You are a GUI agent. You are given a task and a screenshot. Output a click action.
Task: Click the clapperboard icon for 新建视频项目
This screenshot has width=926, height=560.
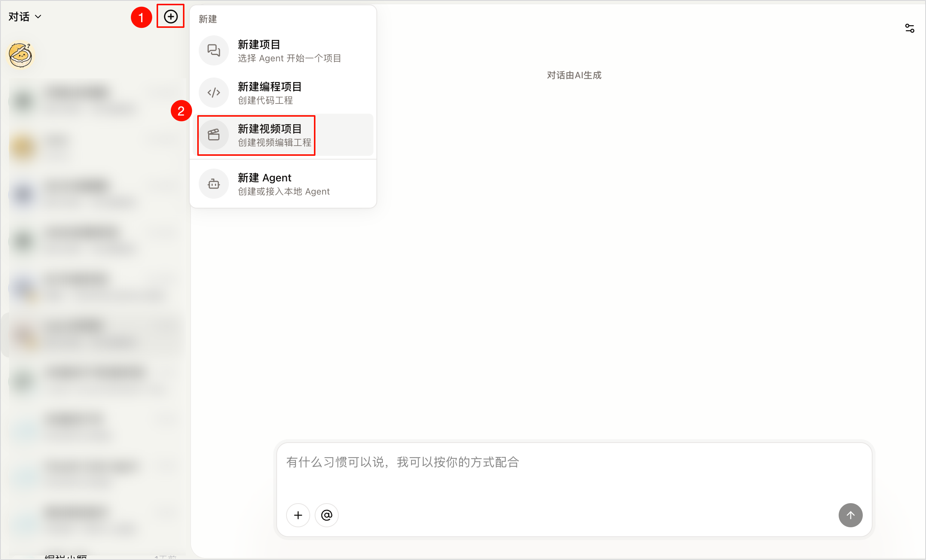tap(214, 135)
